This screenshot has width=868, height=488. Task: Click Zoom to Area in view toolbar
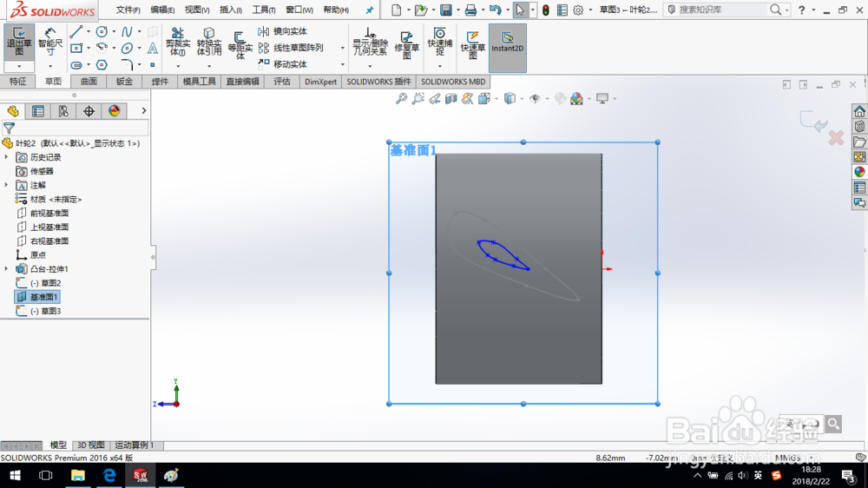click(x=418, y=99)
